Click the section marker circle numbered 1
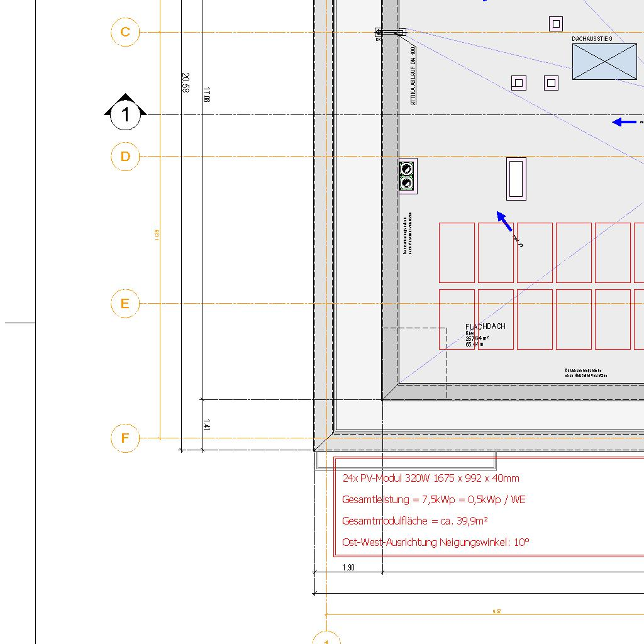This screenshot has width=644, height=644. point(126,114)
